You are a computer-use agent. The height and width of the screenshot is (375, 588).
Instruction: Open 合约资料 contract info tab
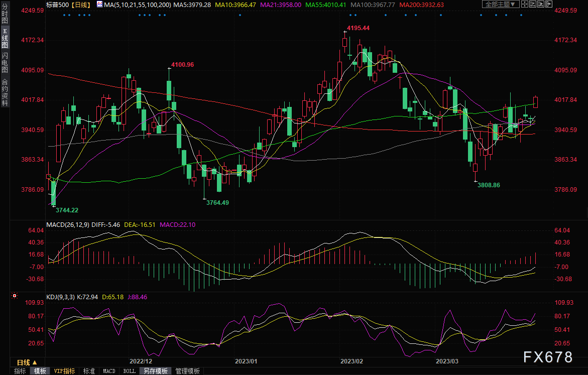pos(5,92)
